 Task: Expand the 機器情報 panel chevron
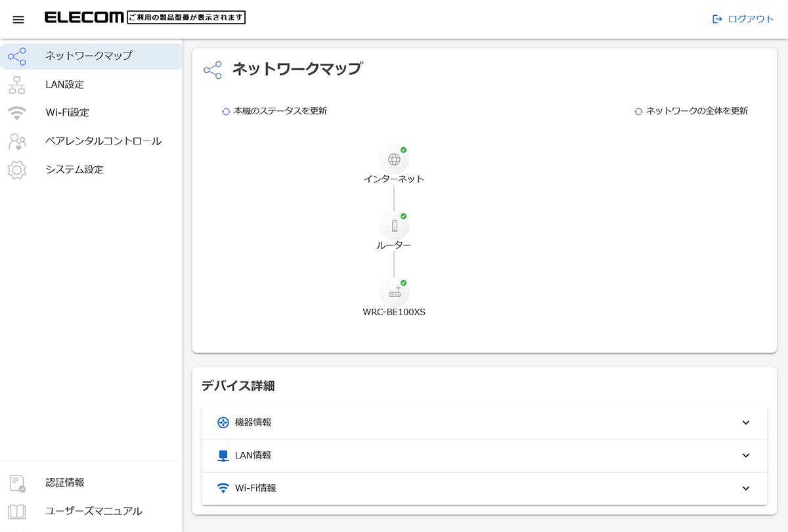745,422
